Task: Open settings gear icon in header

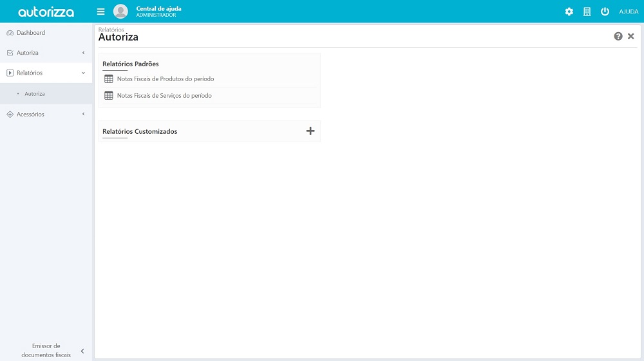Action: coord(569,12)
